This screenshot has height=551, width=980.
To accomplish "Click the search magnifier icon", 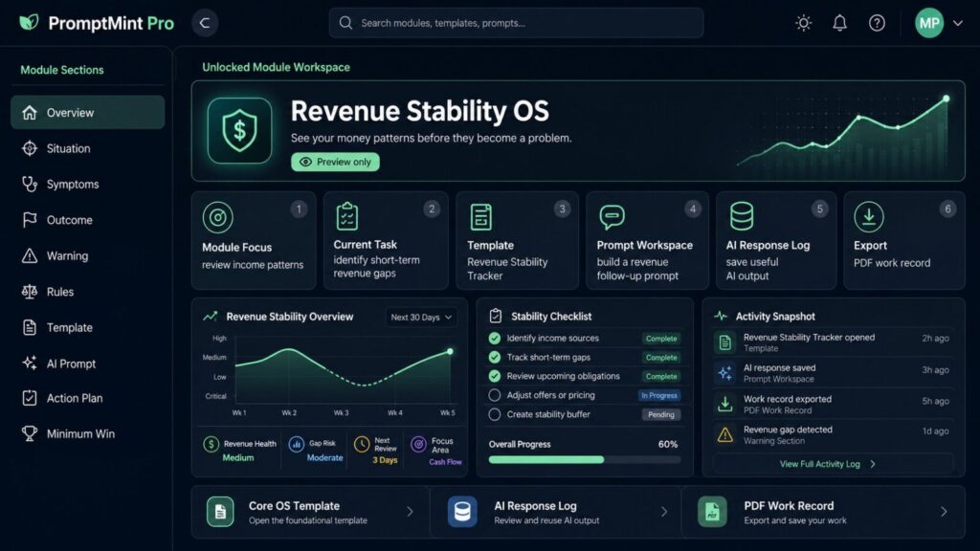I will coord(345,23).
